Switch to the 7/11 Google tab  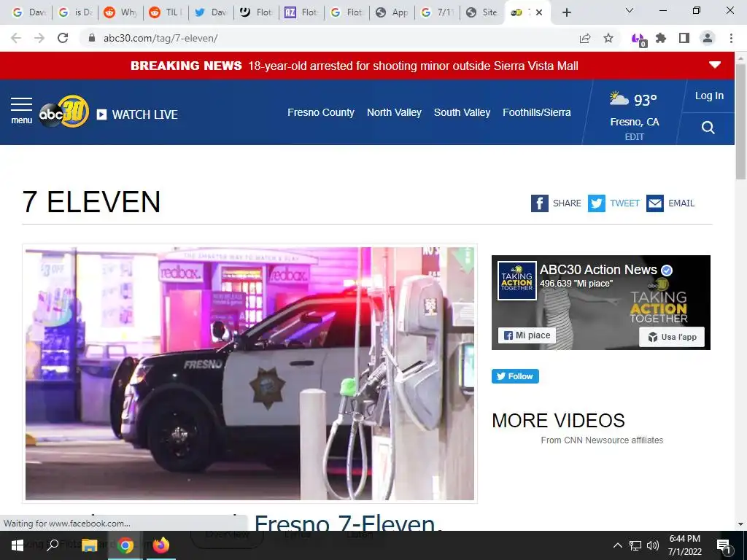click(438, 12)
